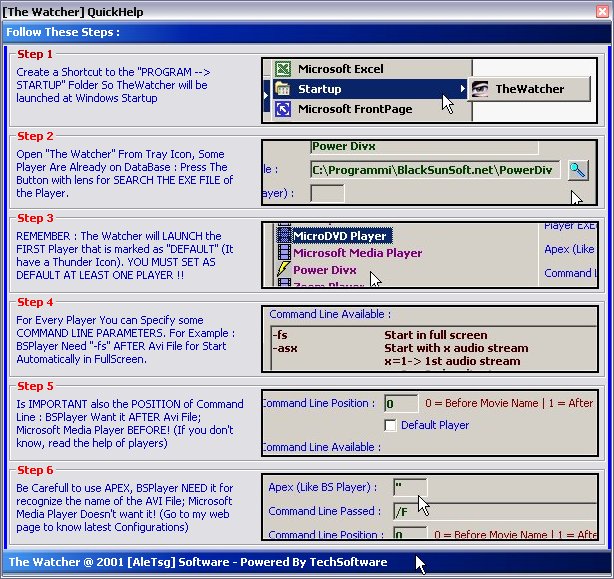Click '0 = Before Movie Name | 1 = After' in Step 5
Viewport: 614px width, 579px height.
(509, 404)
